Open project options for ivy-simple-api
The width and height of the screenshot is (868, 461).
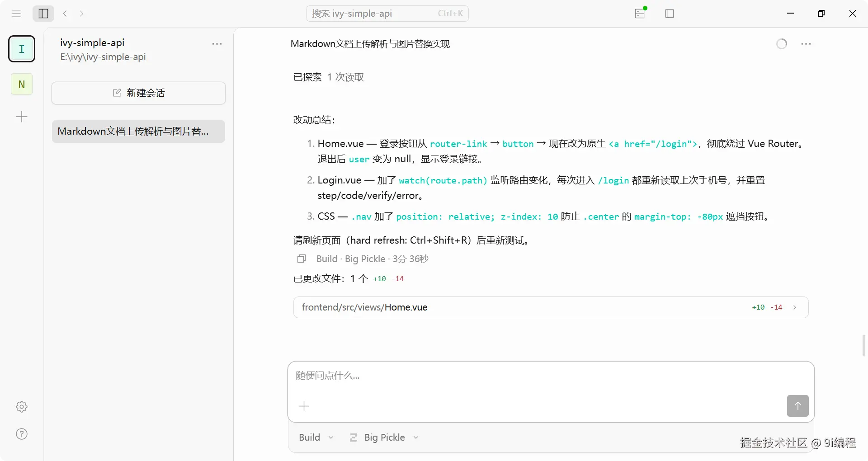(217, 44)
